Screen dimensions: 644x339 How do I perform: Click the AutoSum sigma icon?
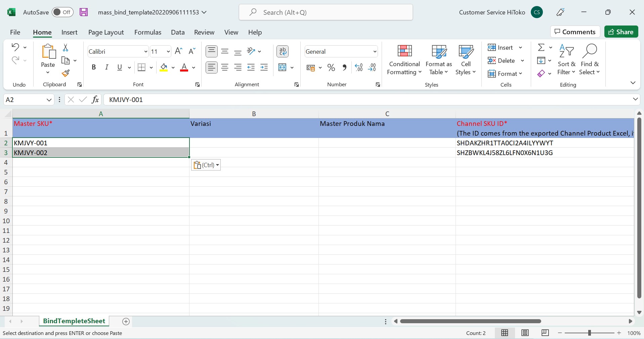[541, 48]
